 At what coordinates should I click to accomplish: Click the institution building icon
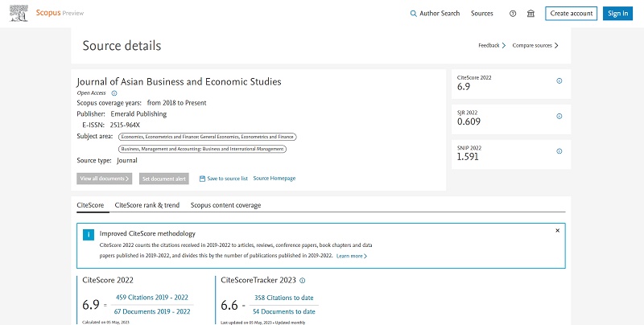tap(530, 14)
